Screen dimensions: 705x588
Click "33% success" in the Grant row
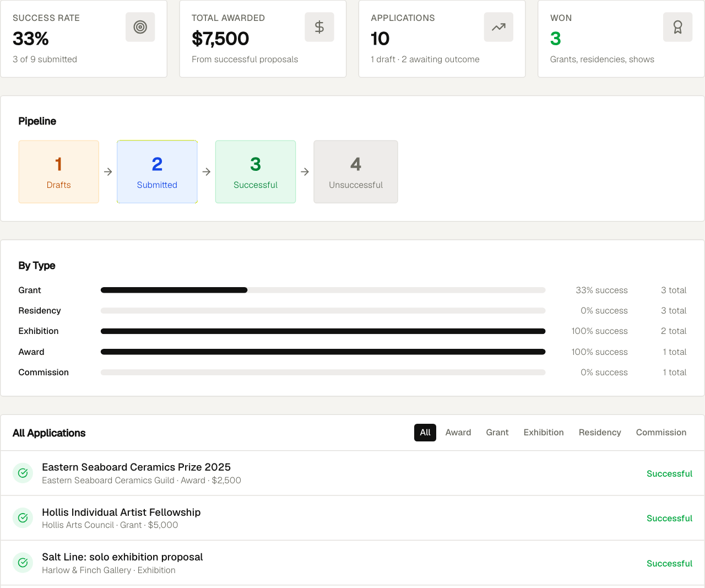(601, 290)
